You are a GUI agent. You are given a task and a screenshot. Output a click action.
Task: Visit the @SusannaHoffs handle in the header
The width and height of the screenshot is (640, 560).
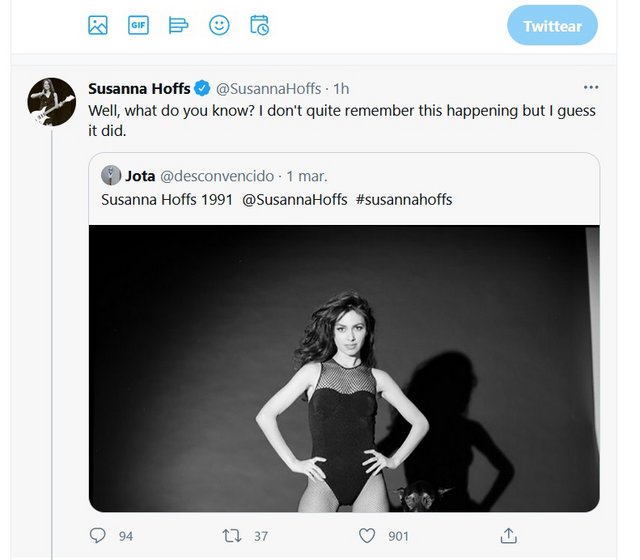click(x=268, y=89)
